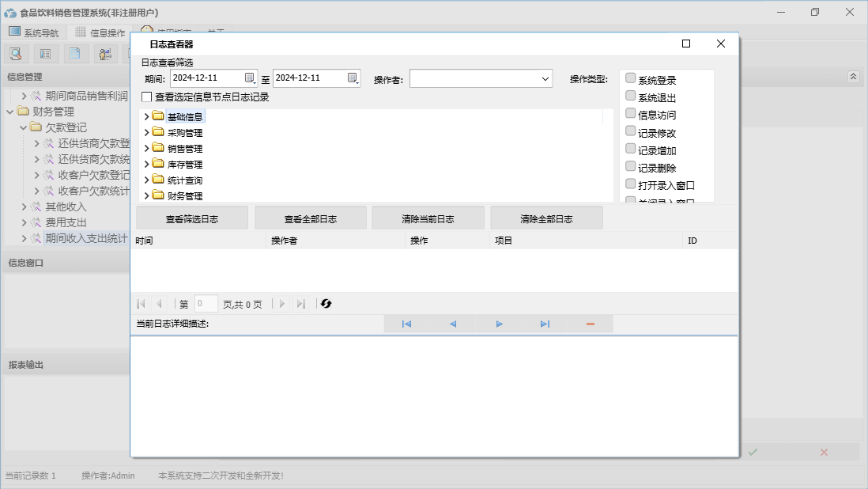Screen dimensions: 868x489
Task: Switch to the 信息操作 tab
Action: pyautogui.click(x=100, y=32)
